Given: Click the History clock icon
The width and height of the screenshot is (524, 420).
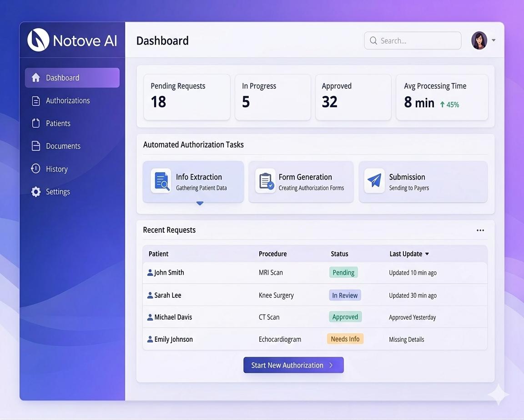Looking at the screenshot, I should pyautogui.click(x=35, y=169).
